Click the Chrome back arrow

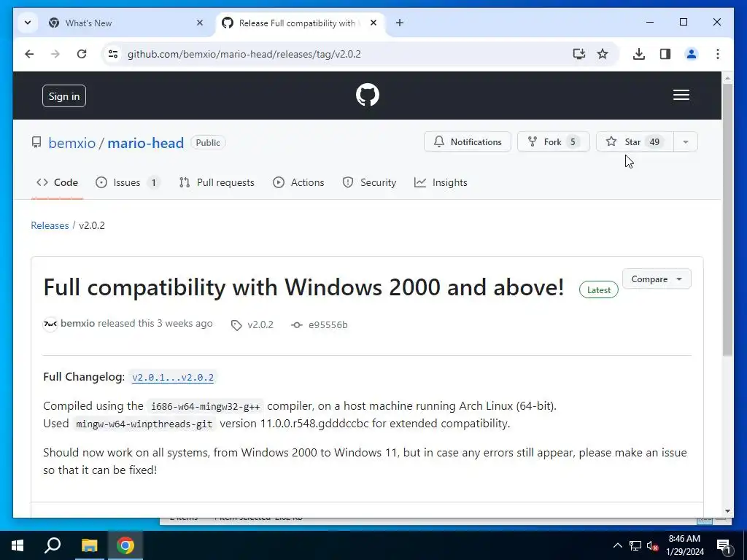pyautogui.click(x=29, y=54)
